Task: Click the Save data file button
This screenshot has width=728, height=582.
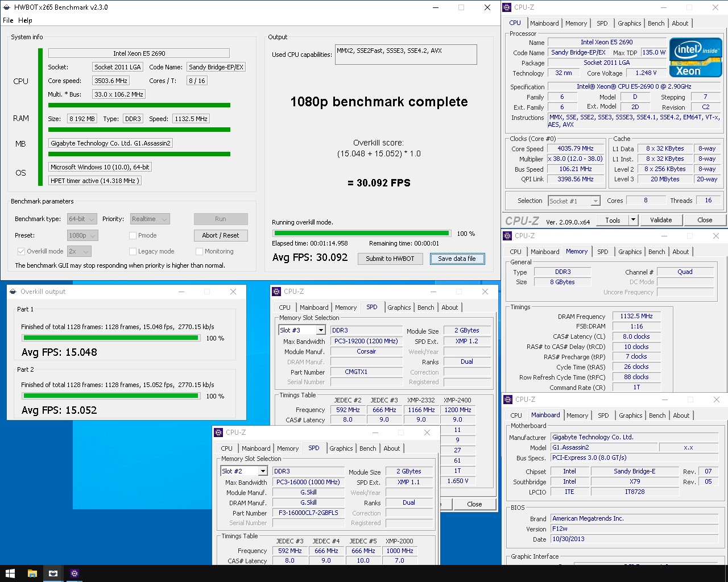Action: point(457,259)
